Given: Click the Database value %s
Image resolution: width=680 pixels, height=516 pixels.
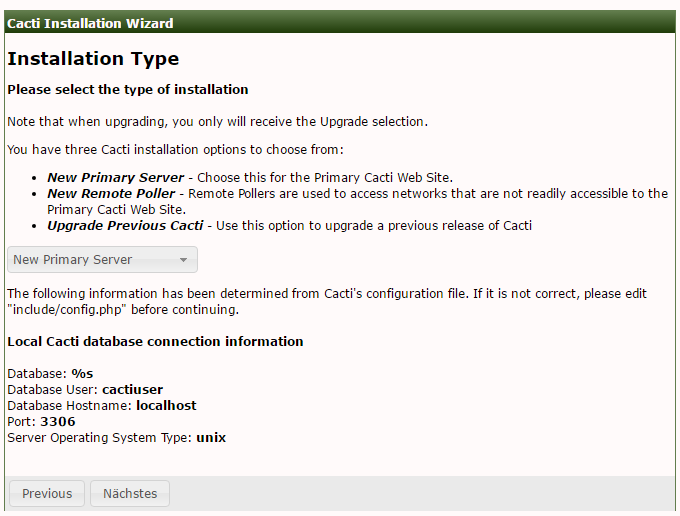Looking at the screenshot, I should (x=82, y=373).
